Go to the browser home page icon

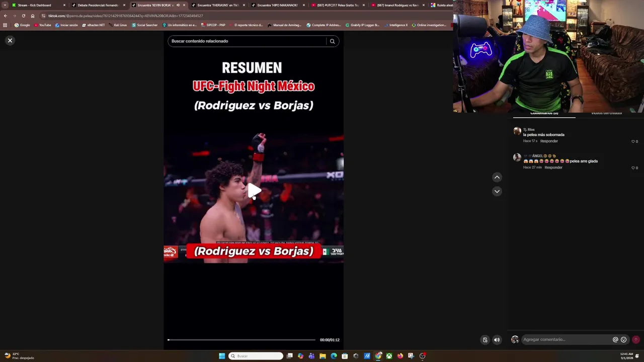click(x=33, y=16)
